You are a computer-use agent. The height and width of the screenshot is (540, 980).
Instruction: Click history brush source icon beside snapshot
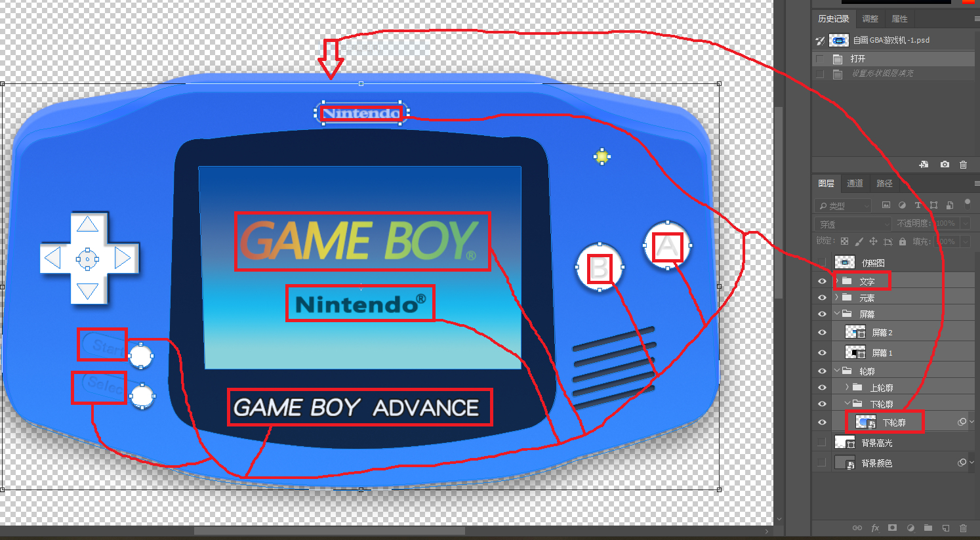(820, 41)
